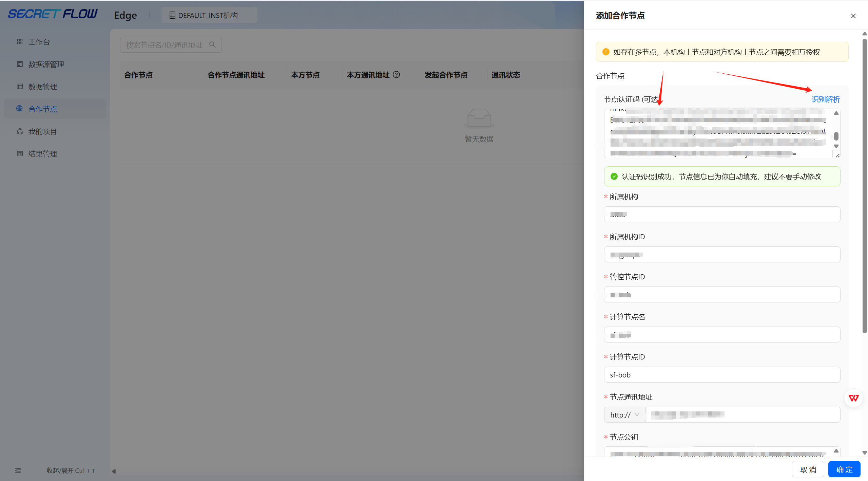Click the 合作节点 column header
This screenshot has height=481, width=868.
tap(138, 75)
